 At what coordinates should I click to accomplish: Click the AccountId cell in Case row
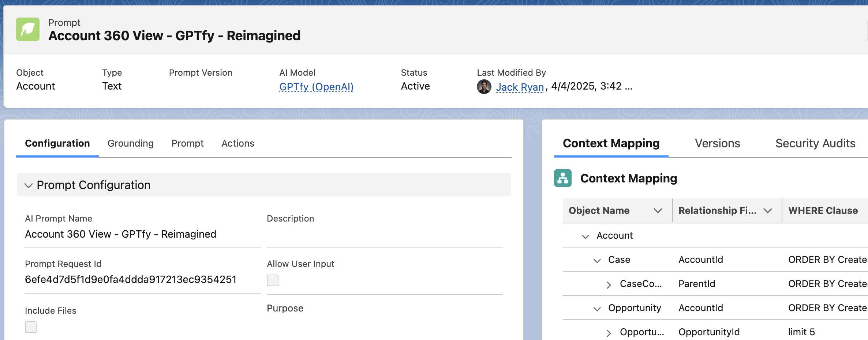[x=701, y=260]
